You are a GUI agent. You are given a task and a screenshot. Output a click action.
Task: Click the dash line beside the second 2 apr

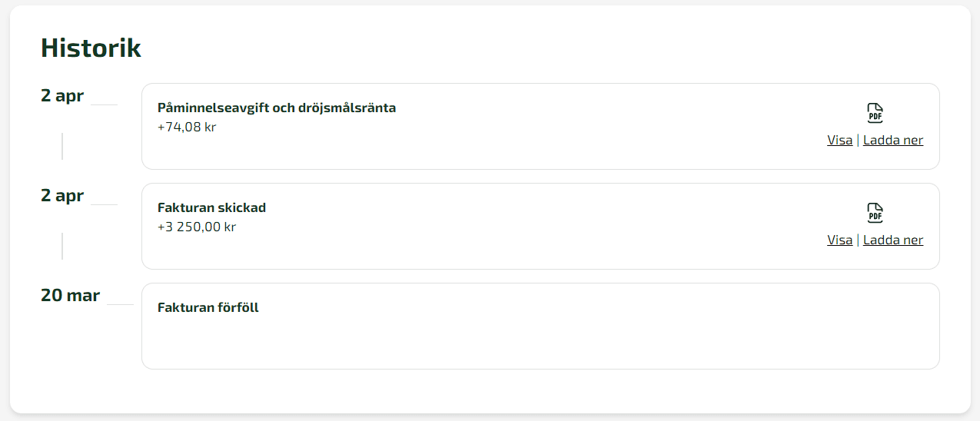click(104, 204)
